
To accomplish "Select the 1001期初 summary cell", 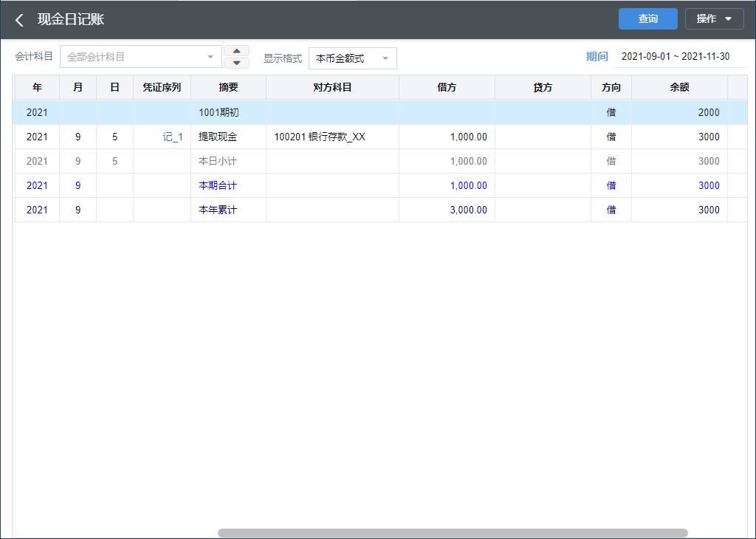I will [229, 112].
